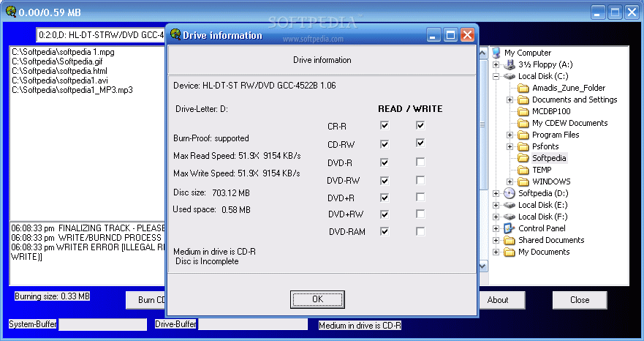The image size is (644, 341).
Task: Select the TEMP folder icon
Action: pos(523,170)
